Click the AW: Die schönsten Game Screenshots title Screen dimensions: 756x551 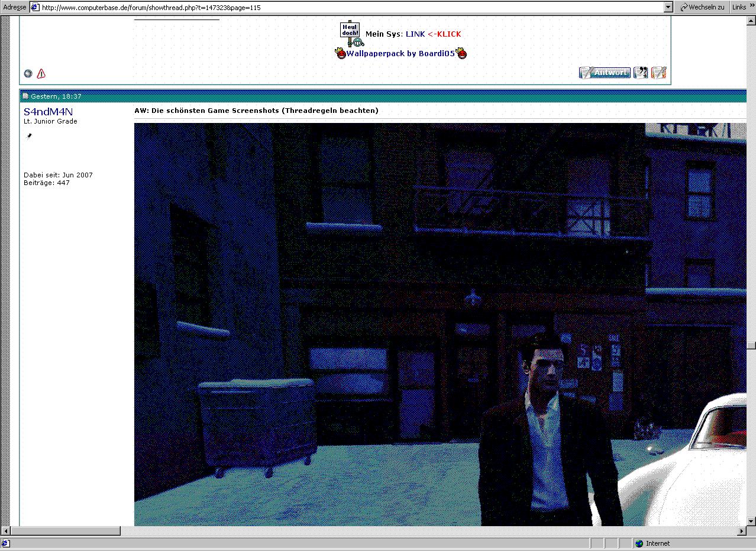(x=256, y=111)
